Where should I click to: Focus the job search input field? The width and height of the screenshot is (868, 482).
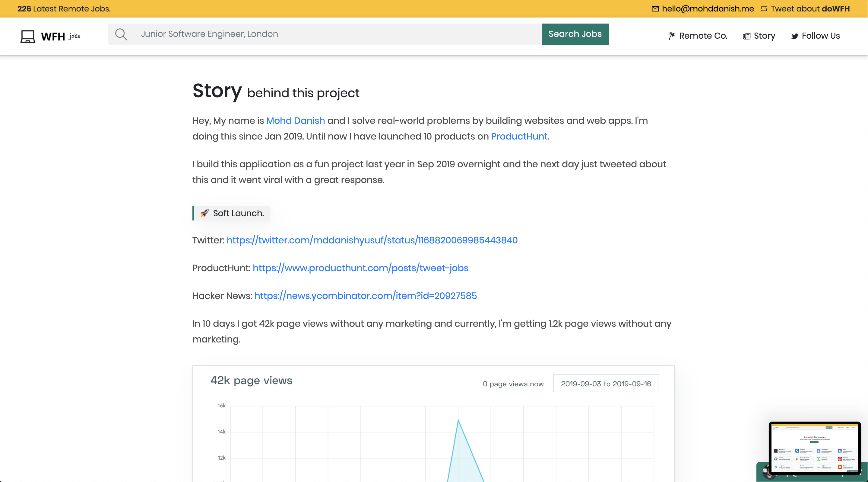[337, 34]
